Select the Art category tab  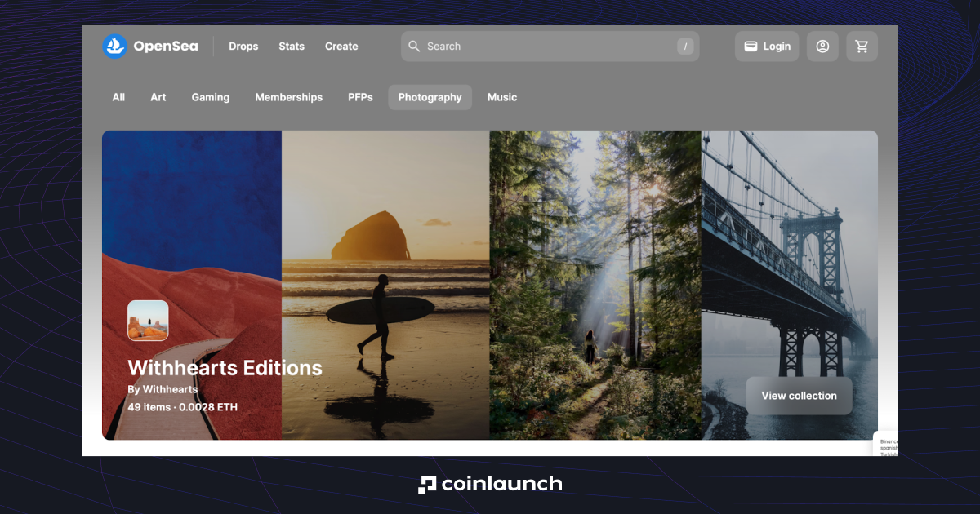tap(158, 97)
